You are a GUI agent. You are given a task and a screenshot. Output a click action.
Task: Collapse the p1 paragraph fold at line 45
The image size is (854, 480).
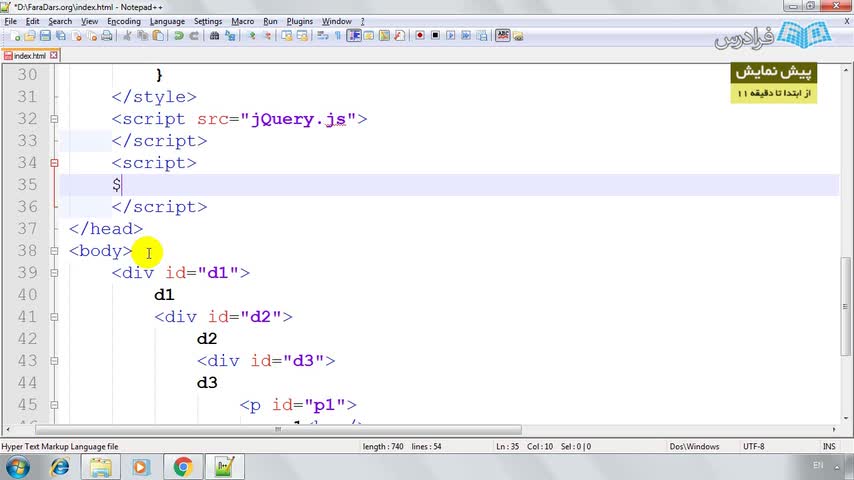[x=54, y=405]
